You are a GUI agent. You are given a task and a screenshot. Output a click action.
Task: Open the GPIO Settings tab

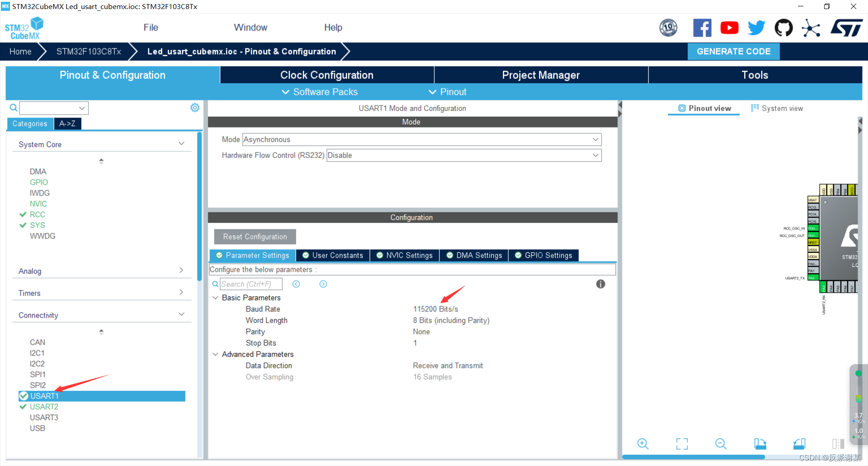(543, 256)
